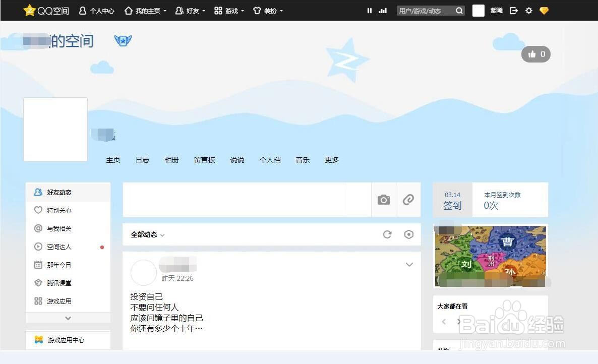Click the winged star badge icon
598x364 pixels.
pyautogui.click(x=123, y=40)
